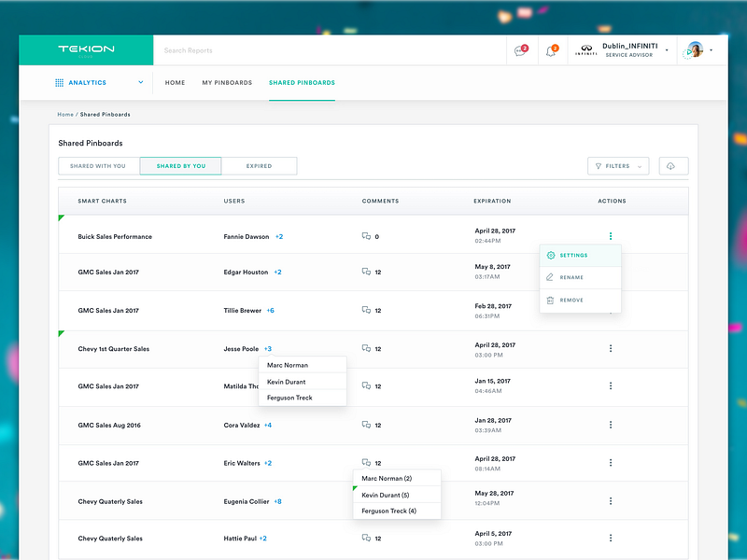The width and height of the screenshot is (747, 560).
Task: Click comments icon in Edgar Houston row
Action: point(366,272)
